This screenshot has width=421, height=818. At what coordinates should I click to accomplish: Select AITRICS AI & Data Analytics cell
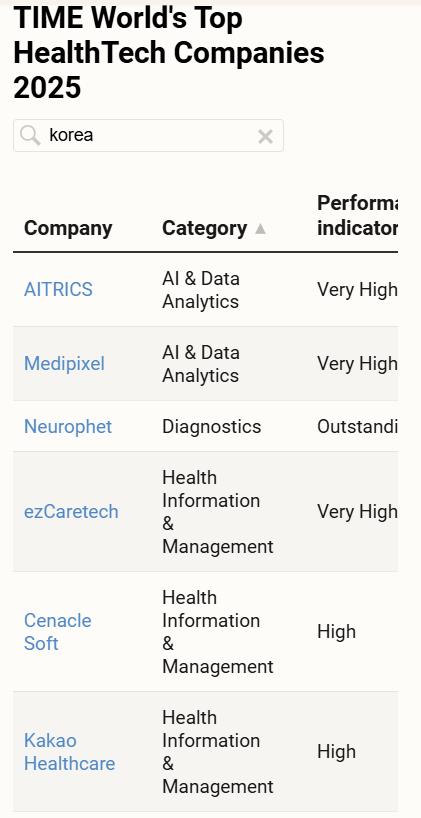click(x=200, y=290)
